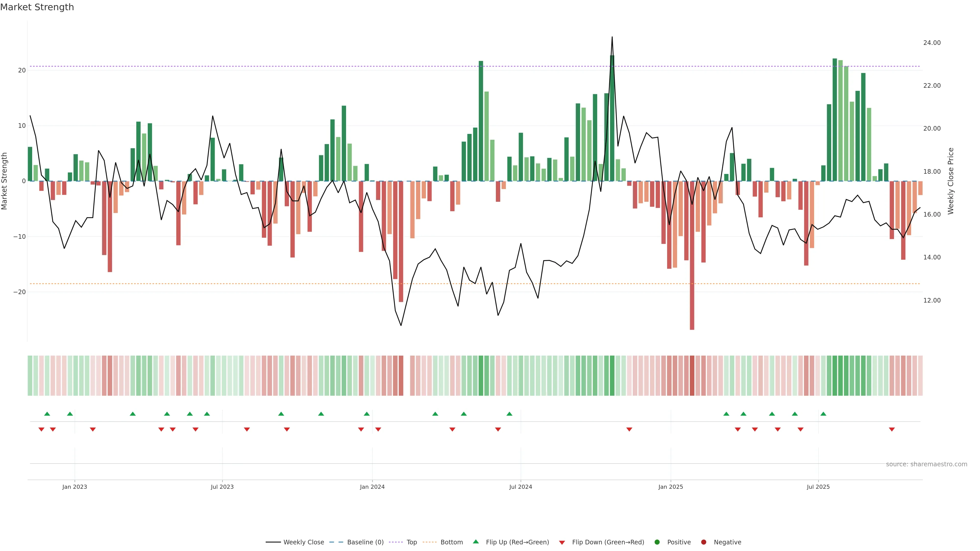980x551 pixels.
Task: Click the Jul 2025 x-axis label
Action: click(x=818, y=487)
